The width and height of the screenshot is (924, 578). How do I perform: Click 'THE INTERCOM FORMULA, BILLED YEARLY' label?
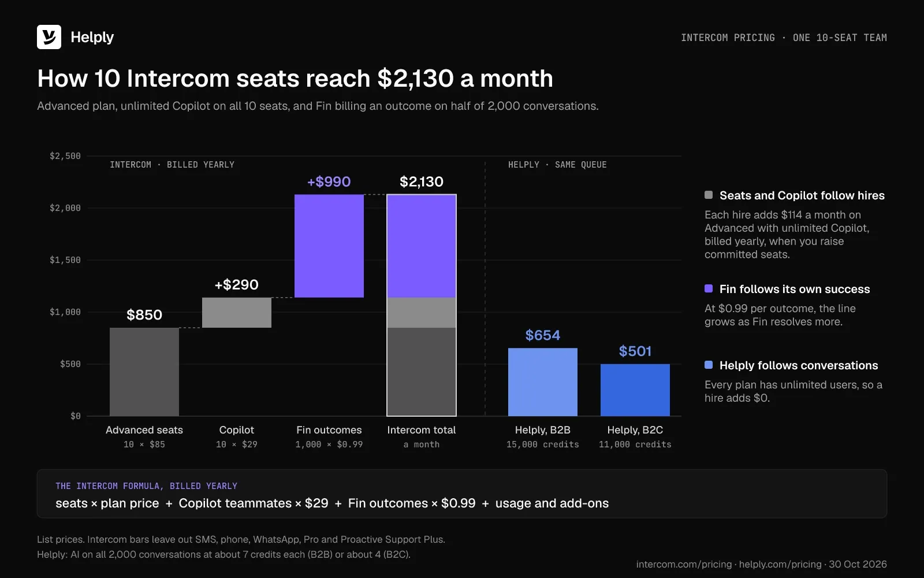point(147,486)
